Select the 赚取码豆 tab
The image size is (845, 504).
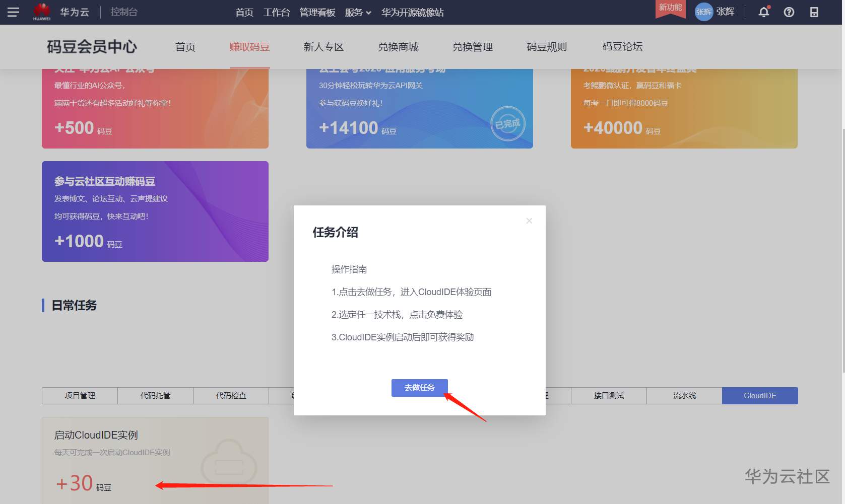click(249, 47)
